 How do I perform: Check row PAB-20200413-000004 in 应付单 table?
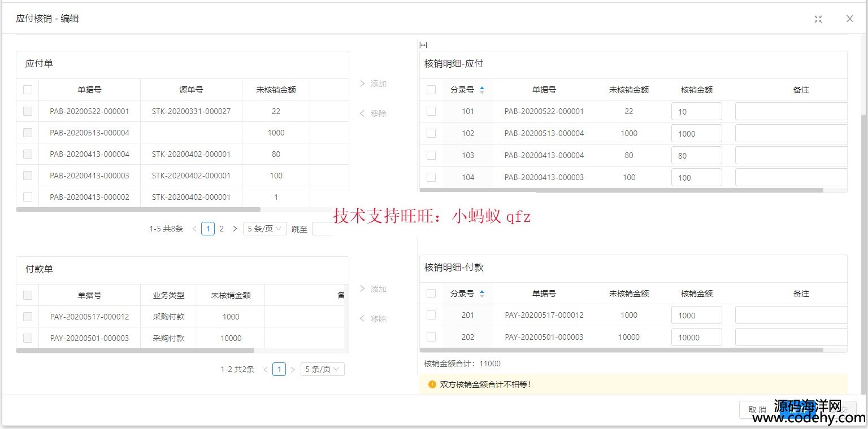tap(28, 154)
